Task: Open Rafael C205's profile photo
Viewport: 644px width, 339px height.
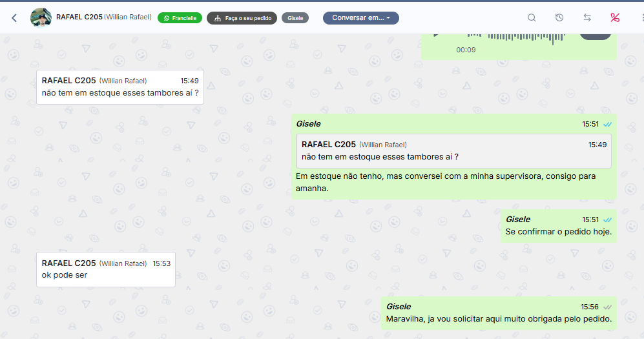Action: click(x=41, y=17)
